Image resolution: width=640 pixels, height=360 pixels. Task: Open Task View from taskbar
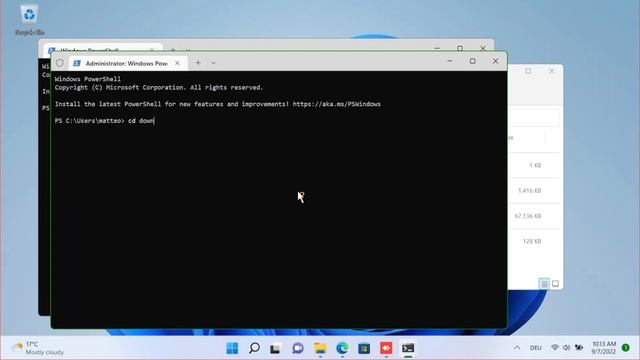point(276,348)
